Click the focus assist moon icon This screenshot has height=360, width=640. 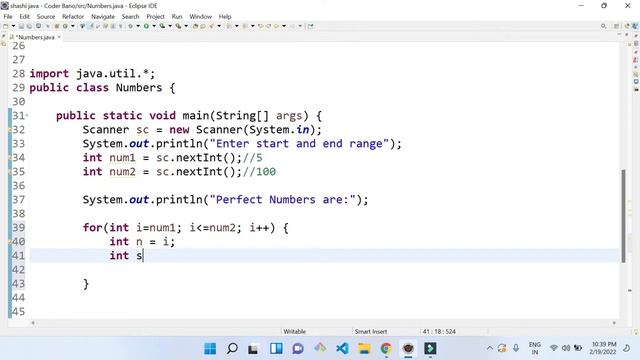[627, 348]
